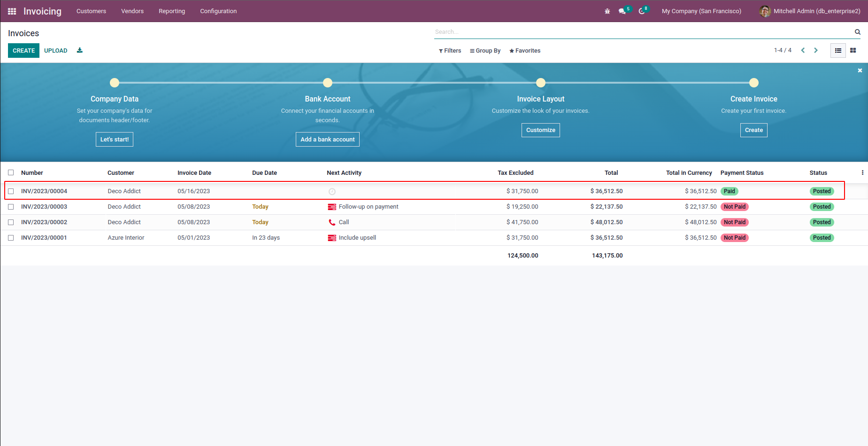
Task: Sort by Payment Status column header
Action: 742,172
